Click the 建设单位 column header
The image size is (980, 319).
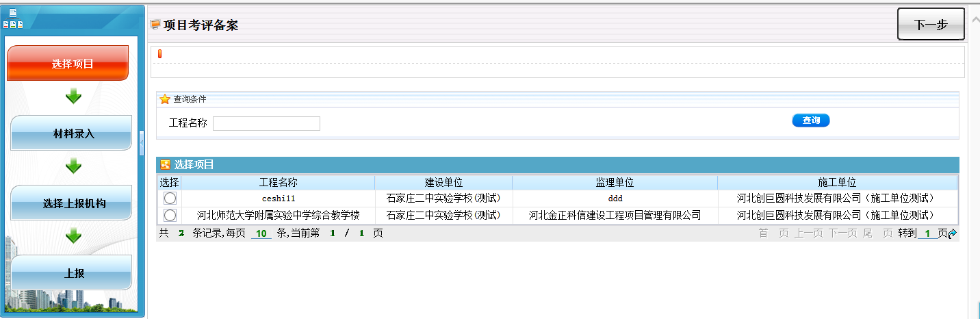[443, 183]
